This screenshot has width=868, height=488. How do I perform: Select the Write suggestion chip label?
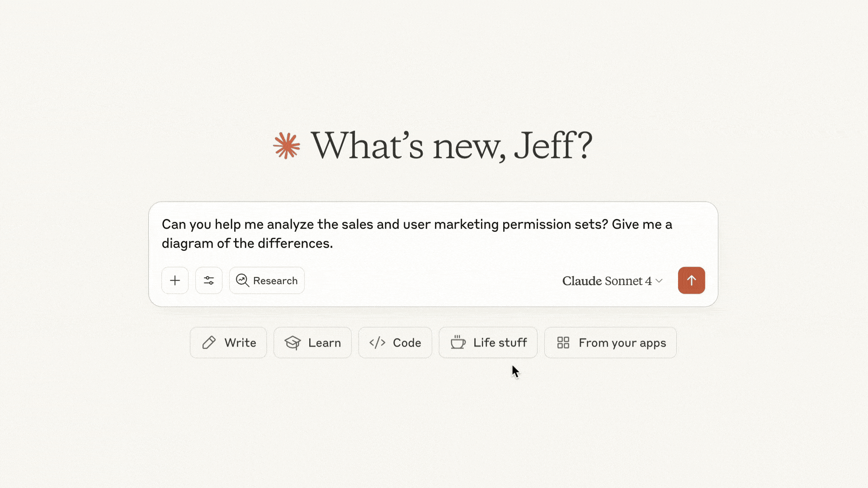pyautogui.click(x=240, y=343)
